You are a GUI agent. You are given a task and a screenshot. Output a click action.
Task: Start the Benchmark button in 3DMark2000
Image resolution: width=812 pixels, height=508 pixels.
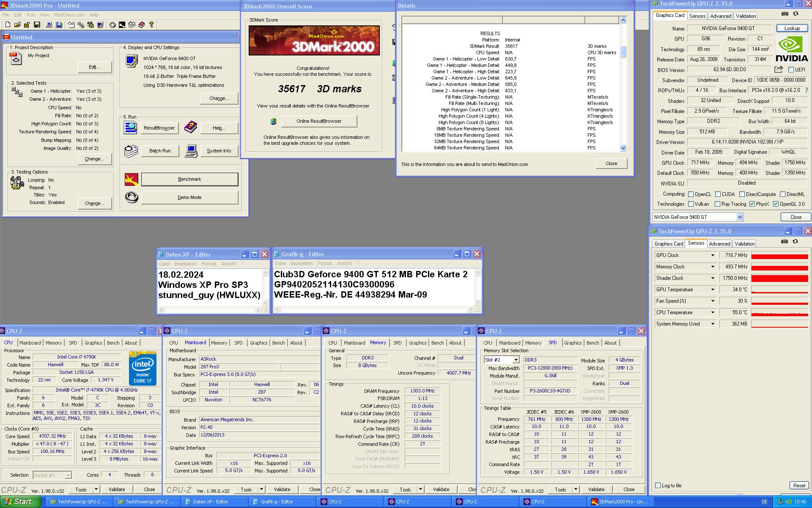pyautogui.click(x=189, y=179)
